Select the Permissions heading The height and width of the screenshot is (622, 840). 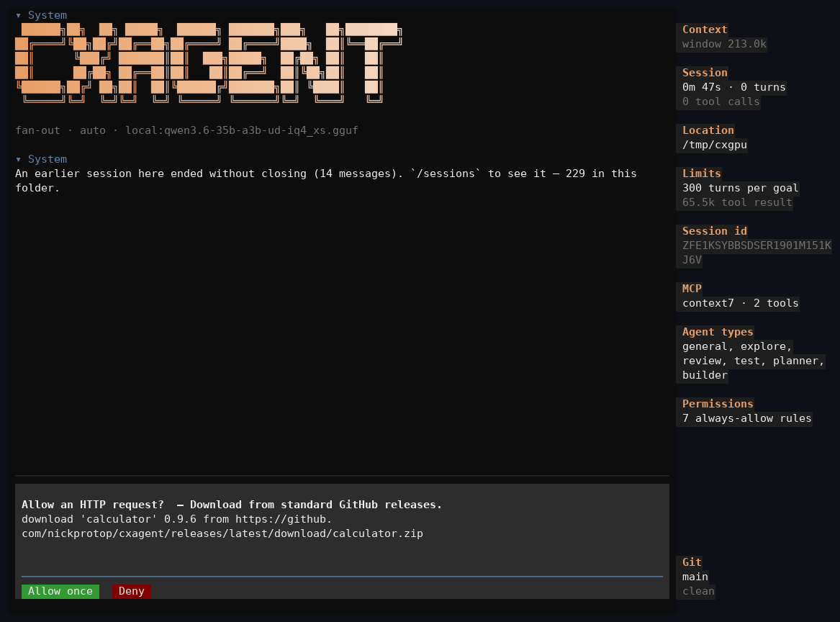[x=718, y=404]
